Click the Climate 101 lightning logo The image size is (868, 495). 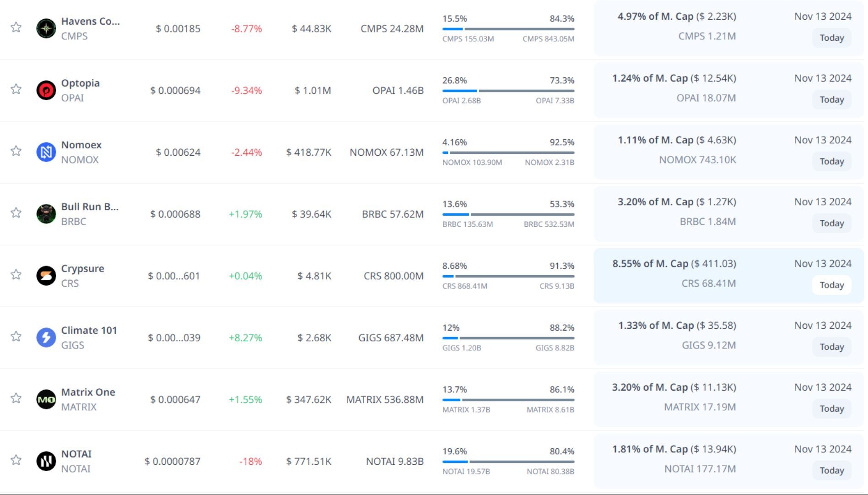(46, 337)
